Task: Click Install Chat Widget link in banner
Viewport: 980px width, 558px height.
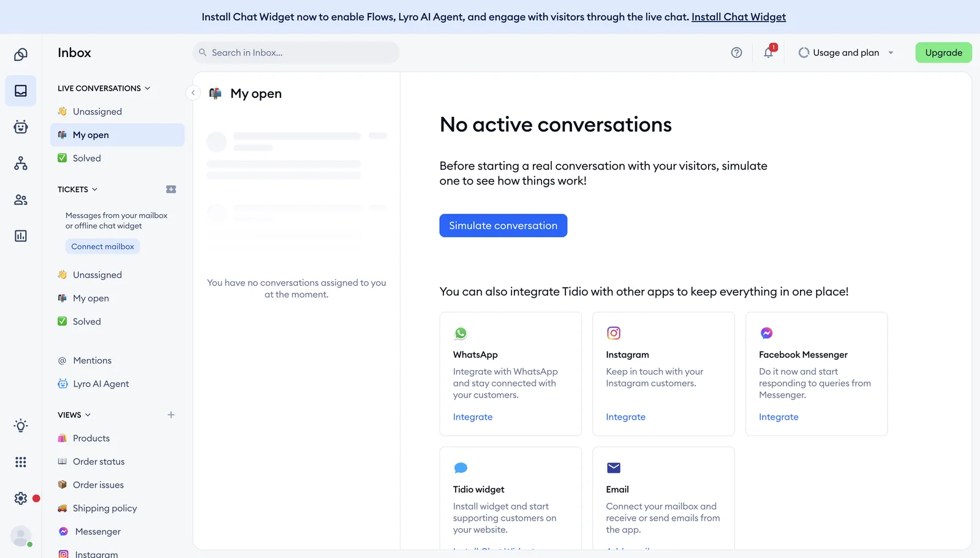Action: point(738,17)
